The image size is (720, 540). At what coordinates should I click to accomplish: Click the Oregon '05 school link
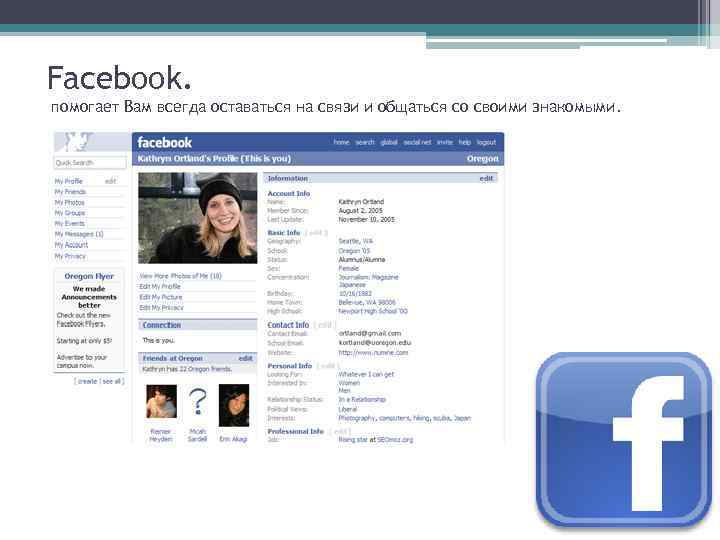click(x=354, y=251)
